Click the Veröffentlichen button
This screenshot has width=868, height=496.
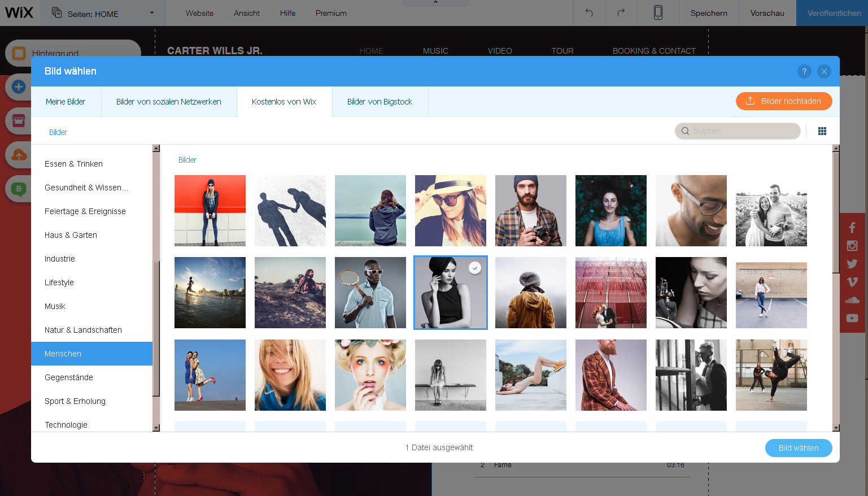click(834, 13)
